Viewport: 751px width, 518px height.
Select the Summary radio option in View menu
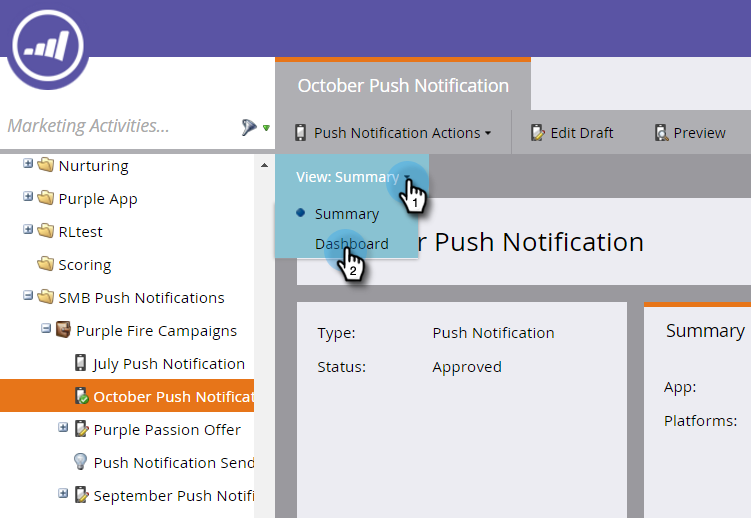pos(300,213)
